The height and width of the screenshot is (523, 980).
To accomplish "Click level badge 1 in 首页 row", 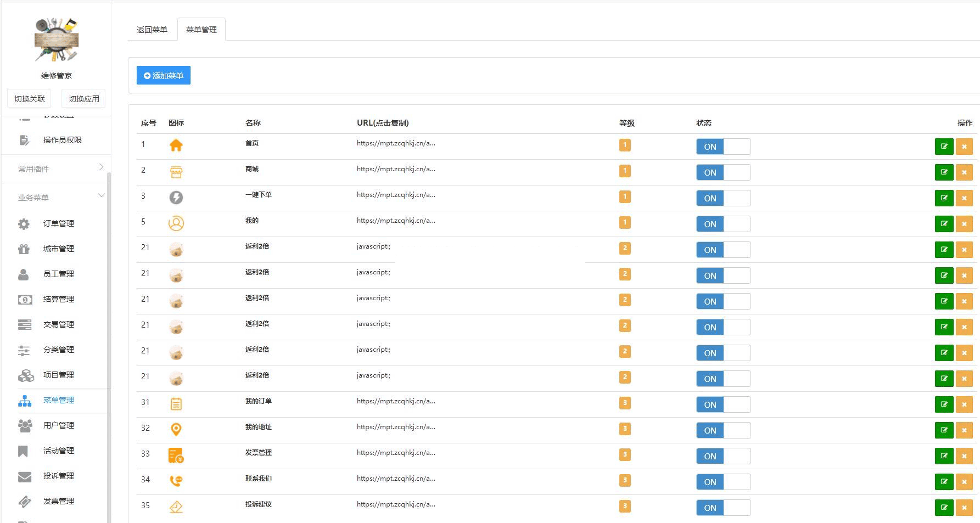I will click(x=625, y=145).
